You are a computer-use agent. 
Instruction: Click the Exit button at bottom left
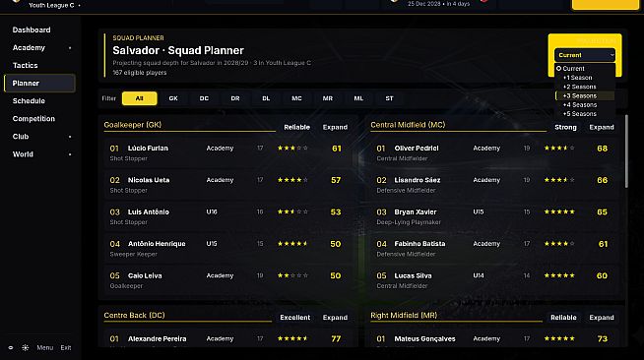click(x=66, y=347)
